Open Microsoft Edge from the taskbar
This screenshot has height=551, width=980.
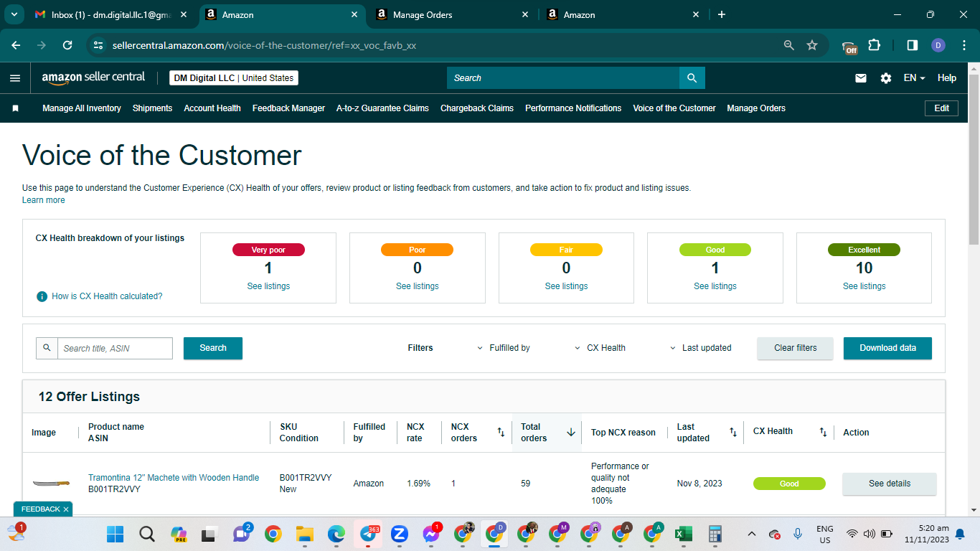pyautogui.click(x=336, y=534)
